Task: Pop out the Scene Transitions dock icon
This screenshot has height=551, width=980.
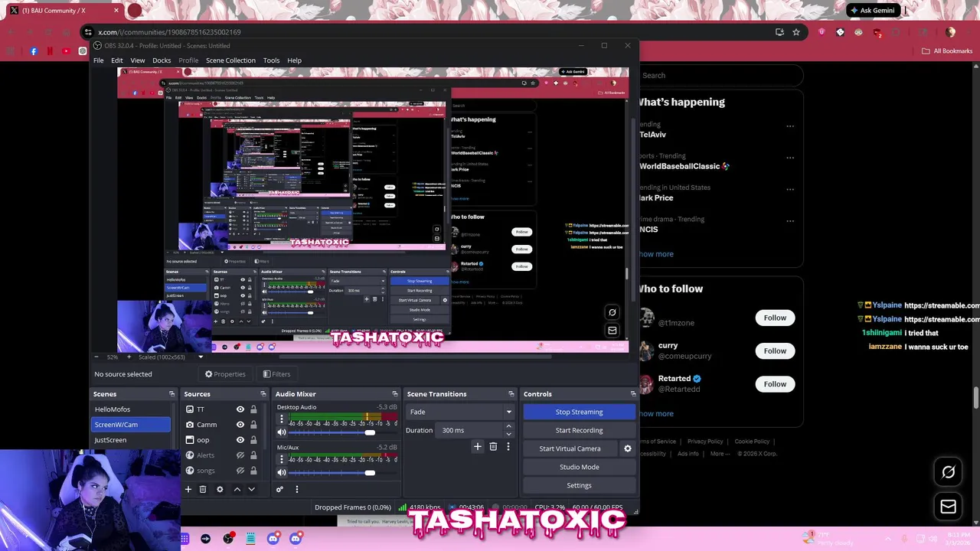Action: click(x=511, y=394)
